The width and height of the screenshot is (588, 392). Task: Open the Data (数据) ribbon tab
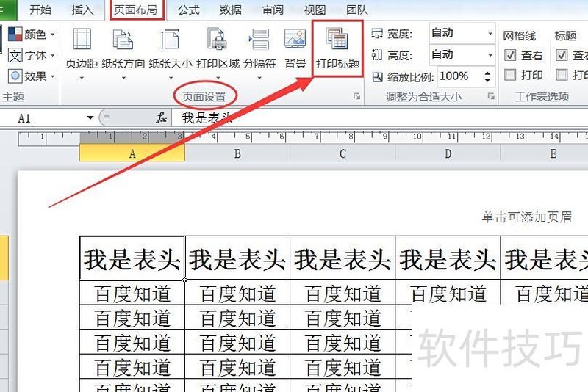pyautogui.click(x=231, y=10)
